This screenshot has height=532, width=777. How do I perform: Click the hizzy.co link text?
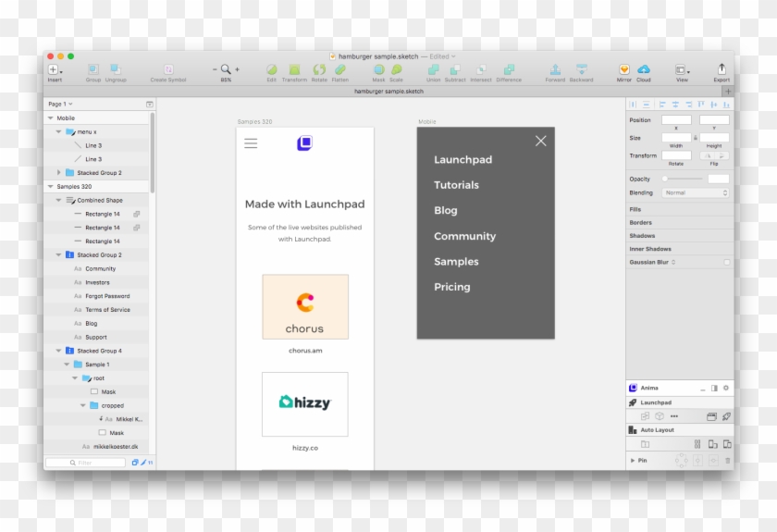305,448
